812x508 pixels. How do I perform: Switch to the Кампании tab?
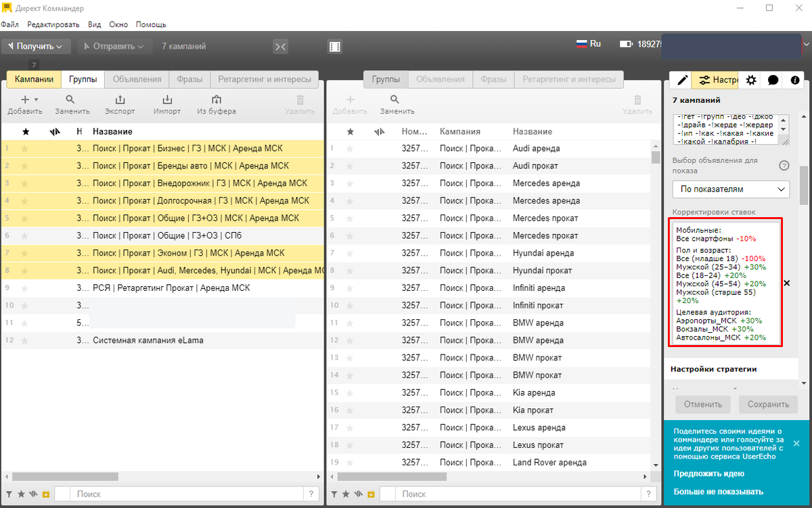click(x=34, y=80)
